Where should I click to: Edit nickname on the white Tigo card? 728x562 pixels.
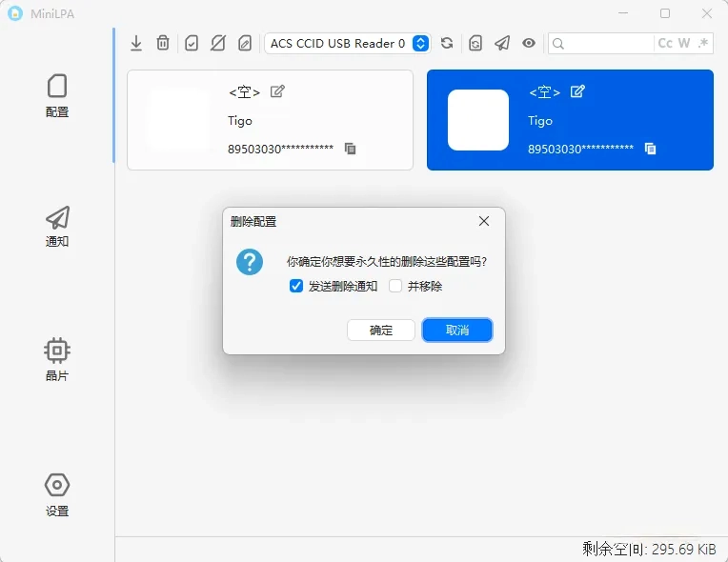click(277, 91)
